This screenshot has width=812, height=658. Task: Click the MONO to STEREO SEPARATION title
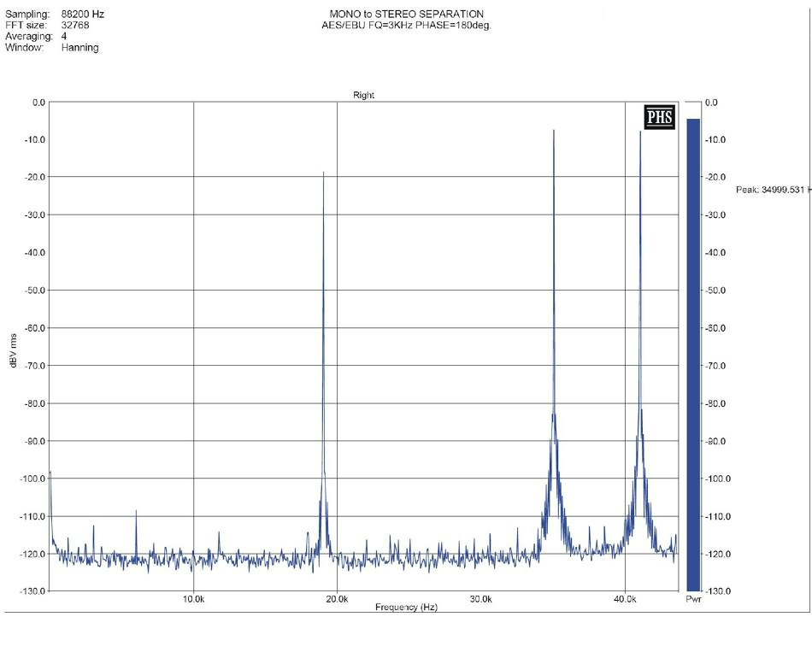(x=406, y=15)
